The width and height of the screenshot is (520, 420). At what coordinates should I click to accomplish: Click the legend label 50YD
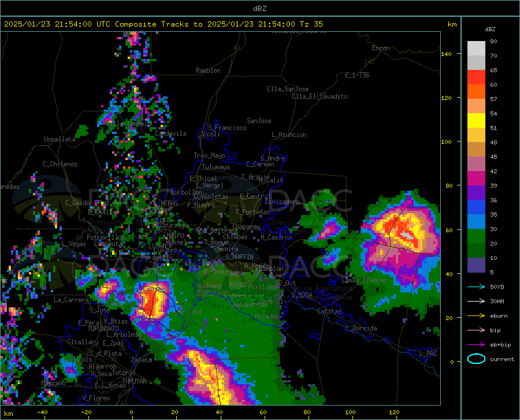coord(497,287)
